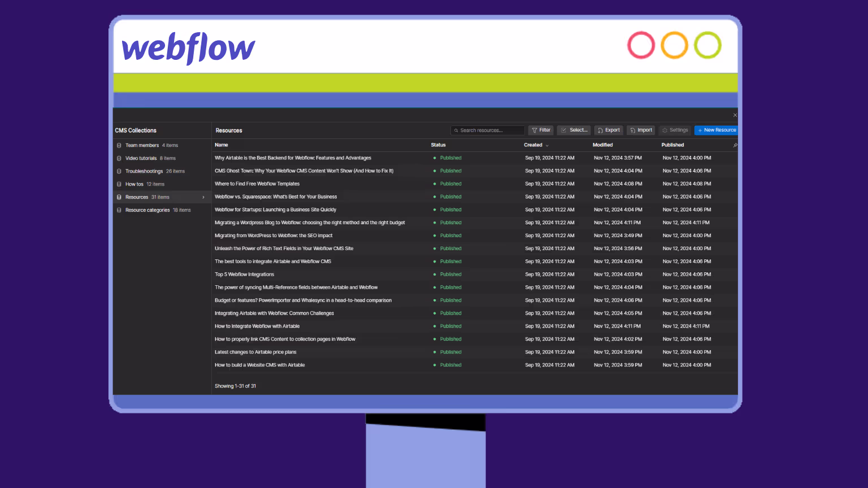Image resolution: width=868 pixels, height=488 pixels.
Task: Click the Published column header
Action: 672,145
